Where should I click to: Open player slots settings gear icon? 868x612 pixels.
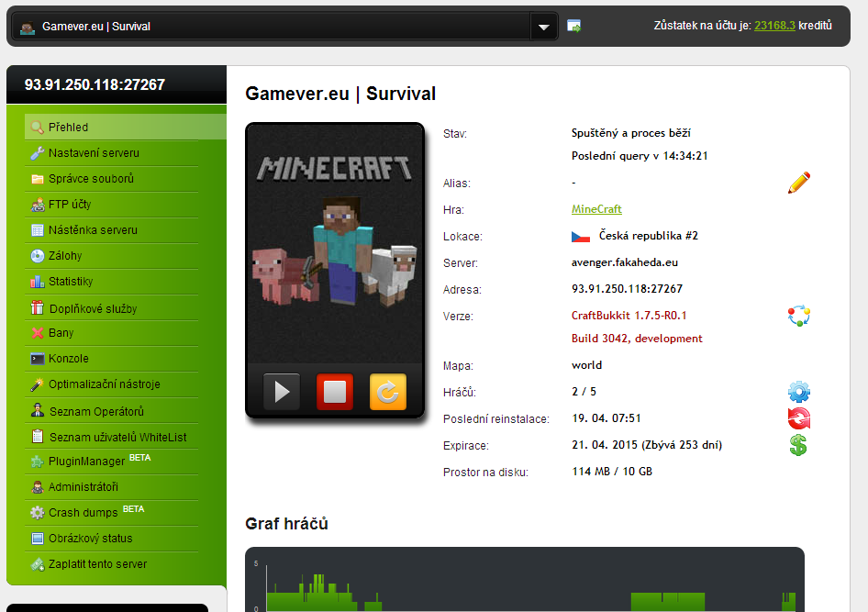(x=799, y=392)
